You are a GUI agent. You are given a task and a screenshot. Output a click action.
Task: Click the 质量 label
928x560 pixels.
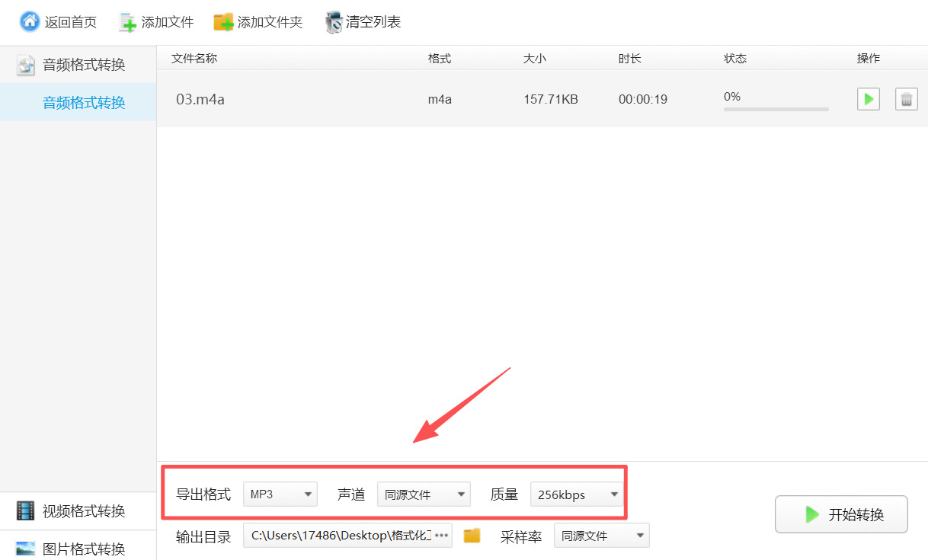(x=504, y=494)
